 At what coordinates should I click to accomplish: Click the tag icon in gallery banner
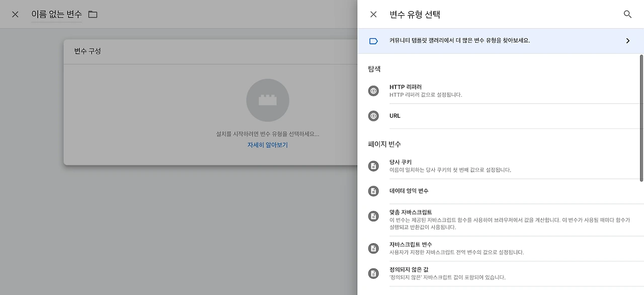pos(373,41)
